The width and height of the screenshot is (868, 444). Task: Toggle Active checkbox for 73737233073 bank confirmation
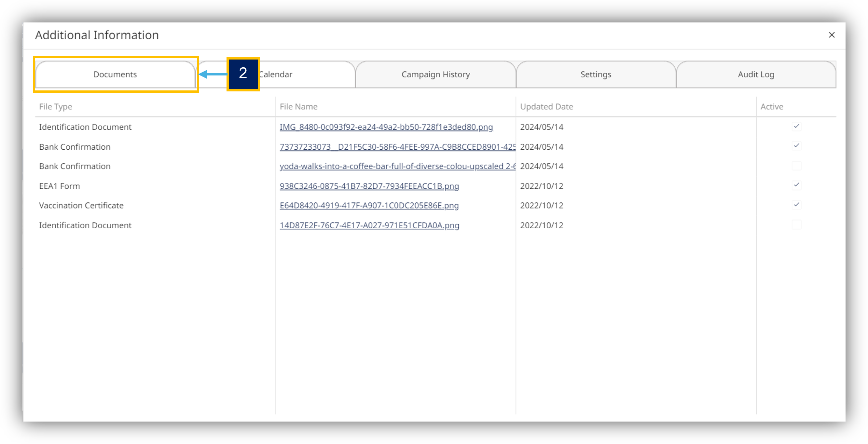click(x=796, y=146)
